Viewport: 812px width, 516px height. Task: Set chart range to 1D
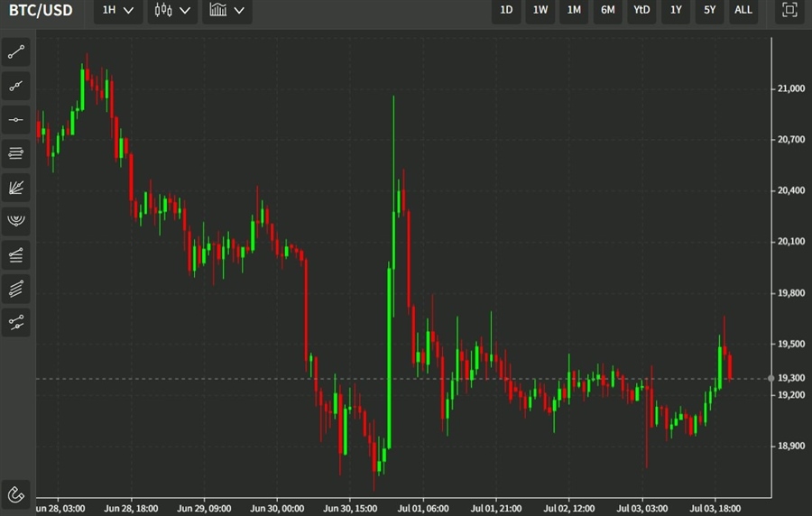click(x=506, y=10)
